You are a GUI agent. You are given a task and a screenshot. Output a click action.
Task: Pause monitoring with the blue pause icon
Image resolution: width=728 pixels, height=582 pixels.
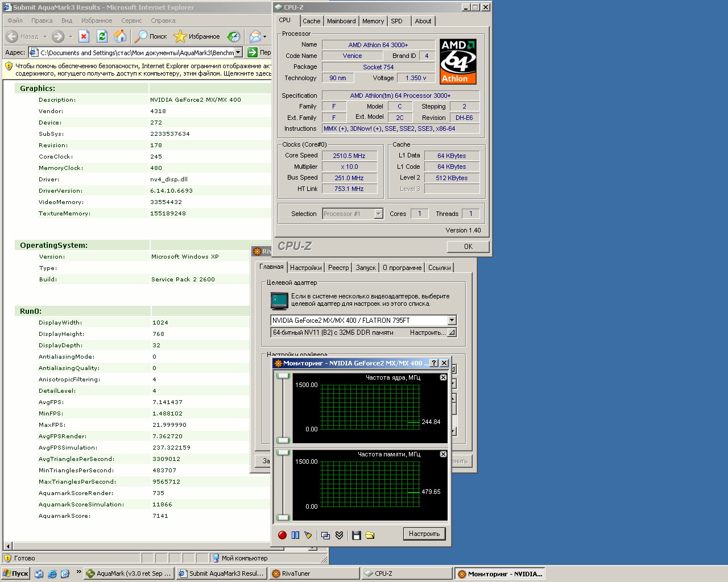coord(295,535)
